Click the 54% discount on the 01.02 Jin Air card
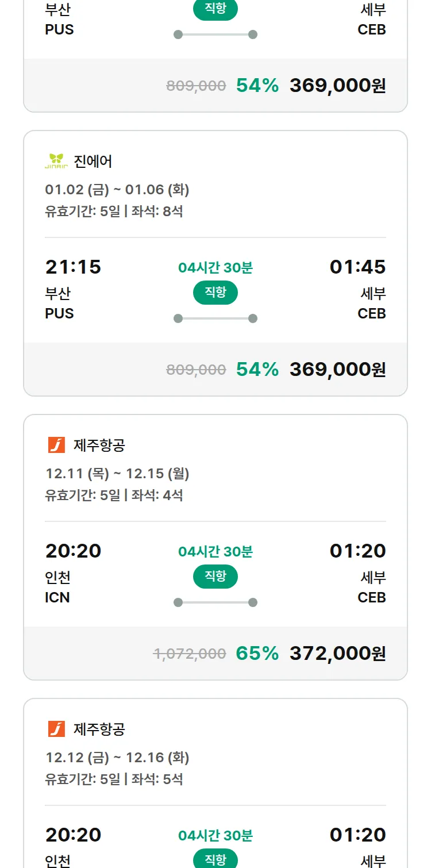Screen dimensions: 431x868 [x=257, y=370]
